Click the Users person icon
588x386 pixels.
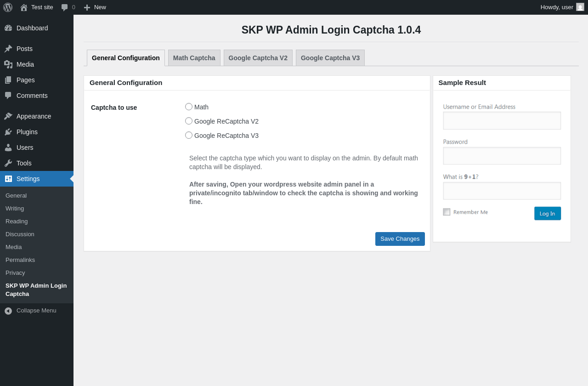tap(8, 148)
